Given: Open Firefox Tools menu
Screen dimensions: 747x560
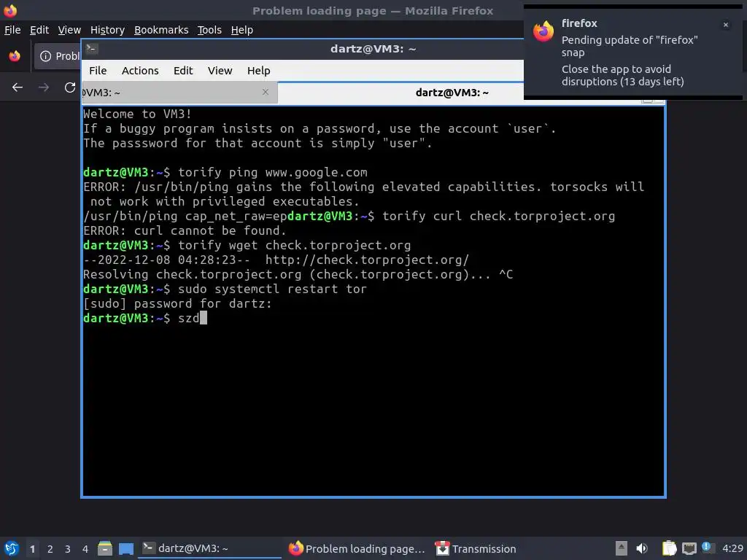Looking at the screenshot, I should point(209,30).
